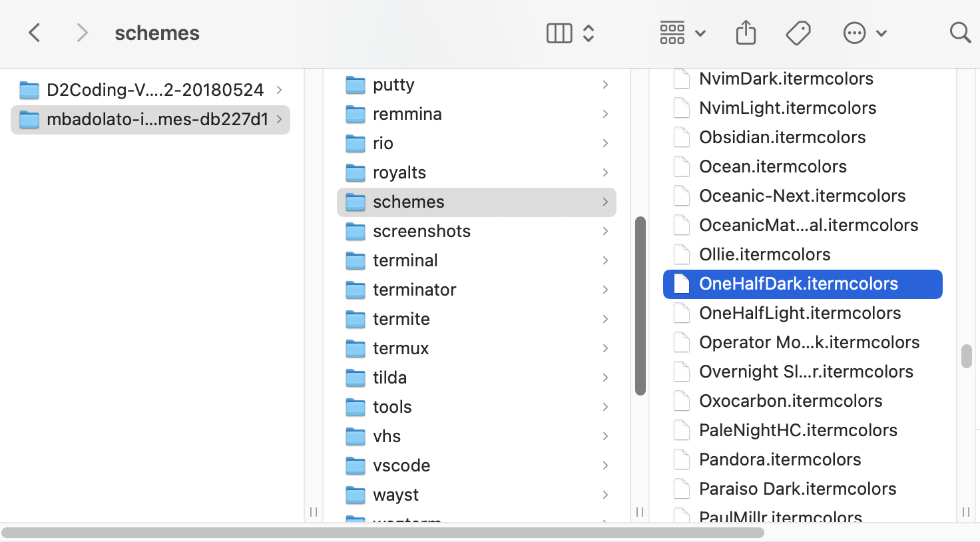Open the ellipsis Action menu icon
980x542 pixels.
pyautogui.click(x=854, y=33)
